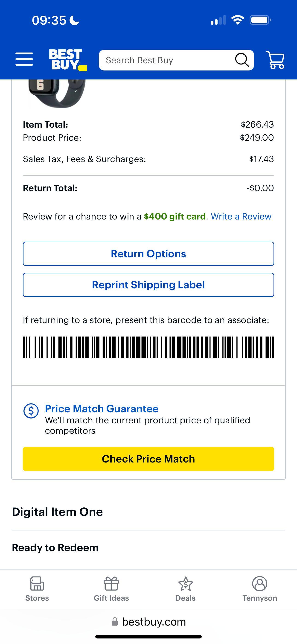Open the Gift Ideas section

pos(111,585)
